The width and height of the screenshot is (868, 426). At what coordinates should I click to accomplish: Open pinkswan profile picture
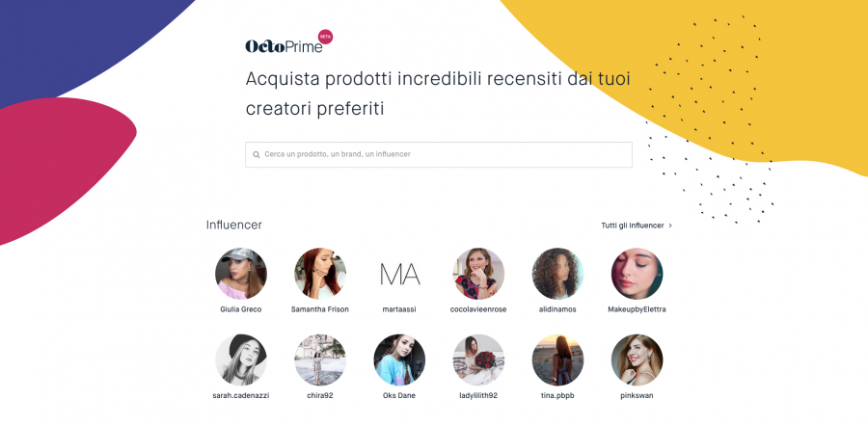637,359
